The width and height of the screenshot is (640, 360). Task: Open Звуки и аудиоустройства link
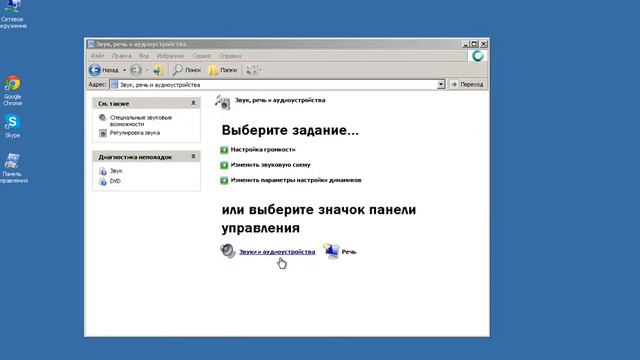(277, 252)
